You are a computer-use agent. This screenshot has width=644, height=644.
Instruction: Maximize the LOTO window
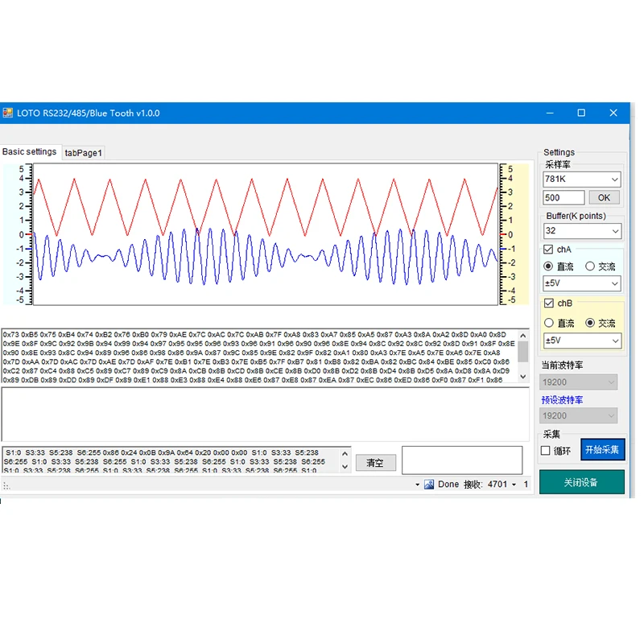click(581, 113)
